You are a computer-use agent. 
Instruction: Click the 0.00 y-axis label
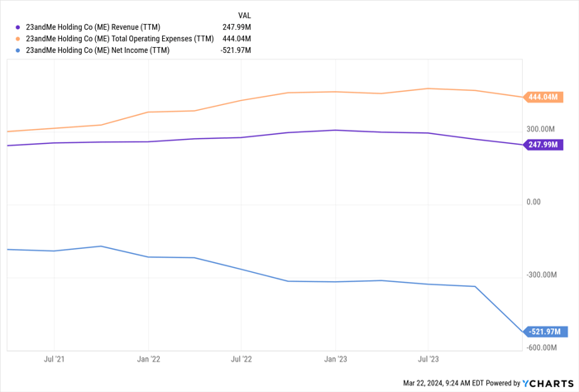click(534, 202)
